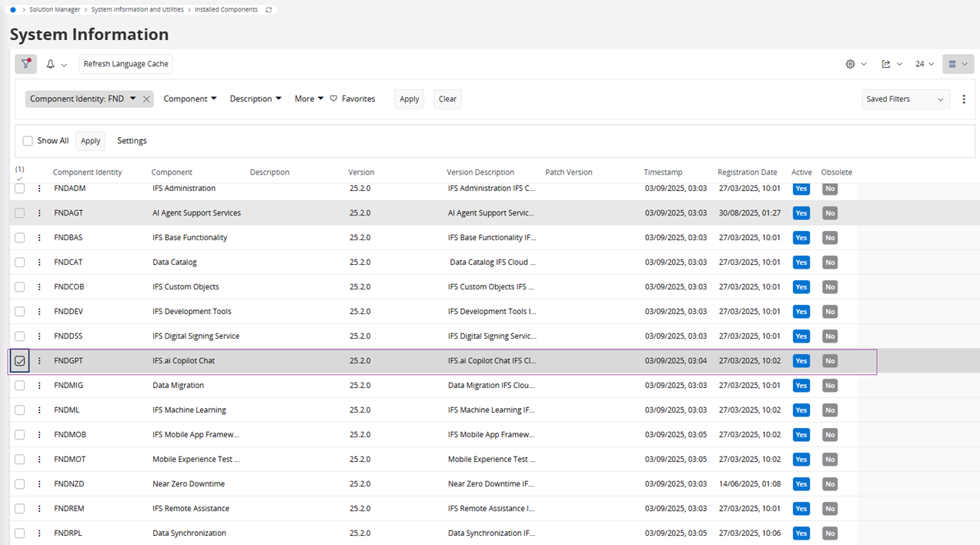Open the settings gear icon menu
The image size is (980, 545).
click(x=851, y=64)
